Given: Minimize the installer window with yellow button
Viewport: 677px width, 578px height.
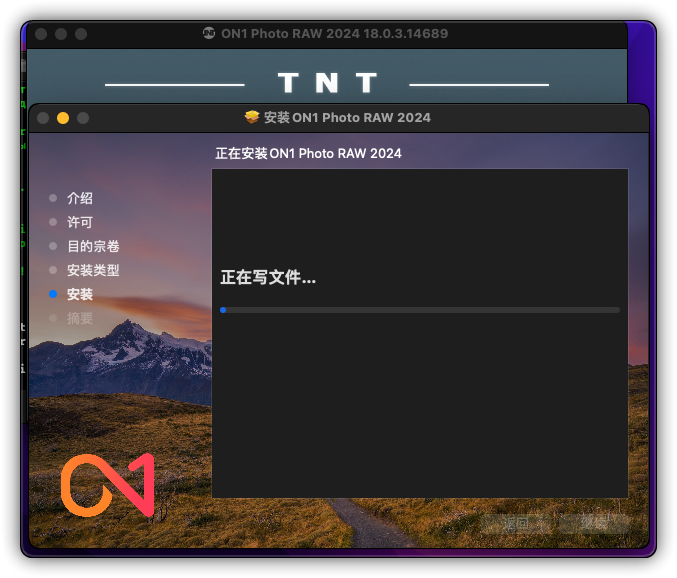Looking at the screenshot, I should point(63,118).
